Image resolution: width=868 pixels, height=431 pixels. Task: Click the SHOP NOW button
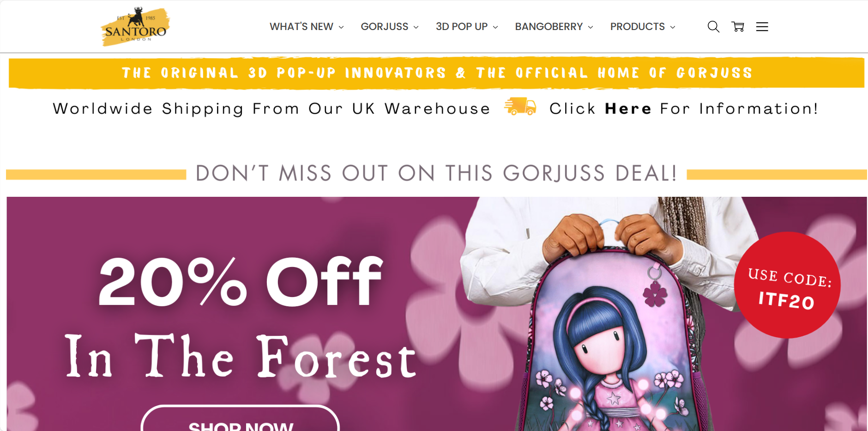[x=241, y=419]
